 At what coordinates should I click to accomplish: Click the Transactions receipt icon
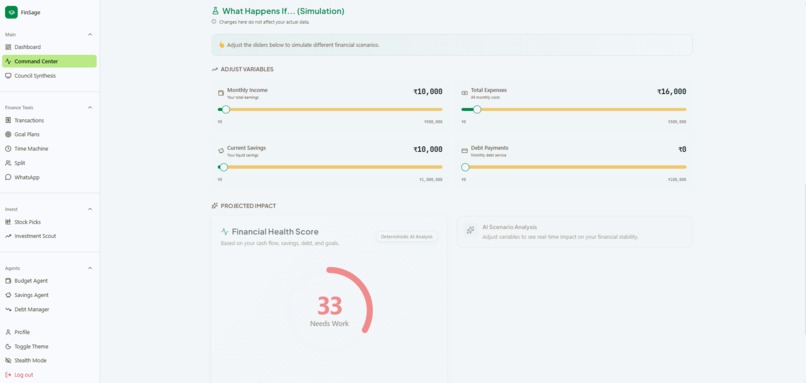click(x=8, y=120)
